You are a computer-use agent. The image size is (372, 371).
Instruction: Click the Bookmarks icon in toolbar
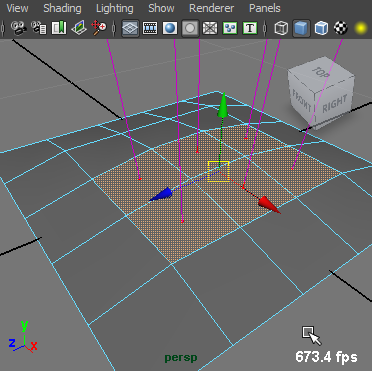click(59, 28)
